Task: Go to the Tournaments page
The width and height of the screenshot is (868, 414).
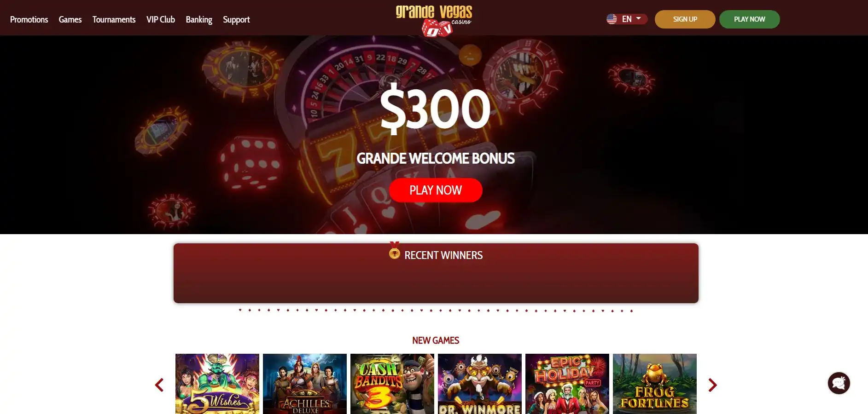Action: pos(114,19)
